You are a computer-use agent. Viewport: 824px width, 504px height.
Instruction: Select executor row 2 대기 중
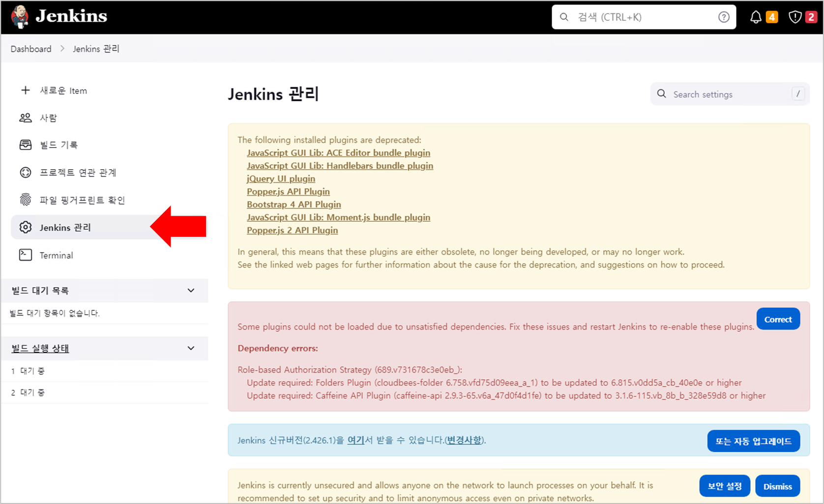105,392
